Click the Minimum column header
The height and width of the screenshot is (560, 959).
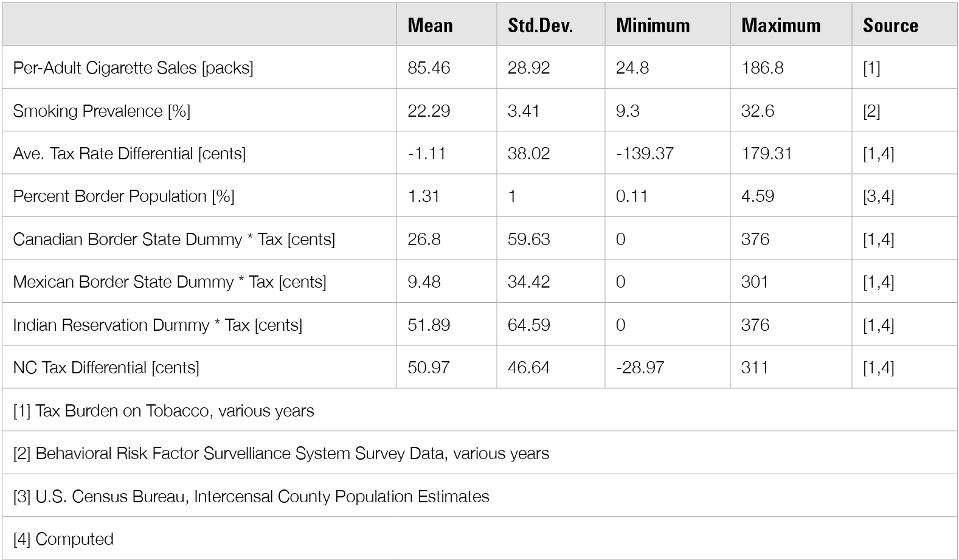[653, 26]
